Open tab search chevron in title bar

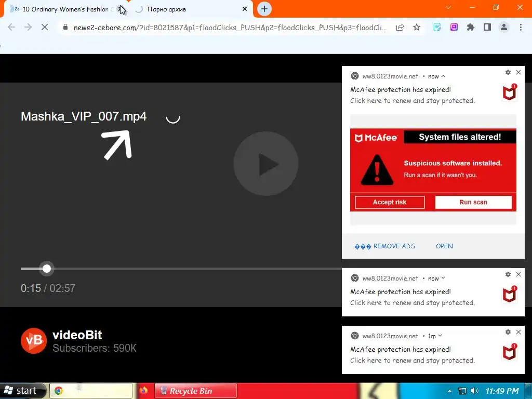tap(448, 7)
